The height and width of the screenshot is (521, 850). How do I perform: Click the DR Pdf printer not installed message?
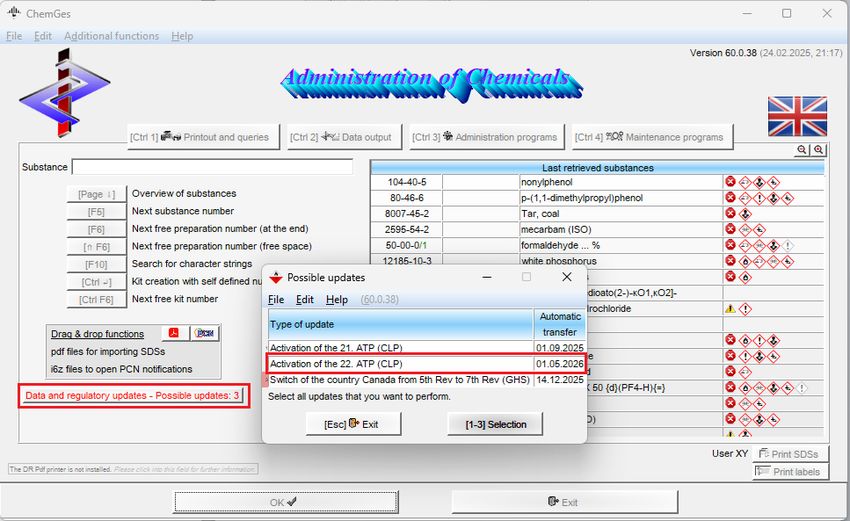coord(133,469)
